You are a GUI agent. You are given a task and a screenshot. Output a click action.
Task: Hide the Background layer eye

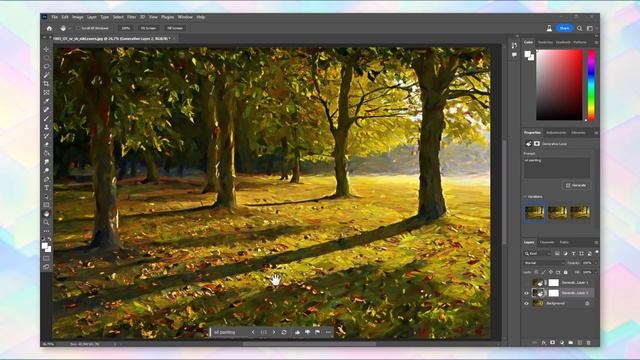point(526,304)
